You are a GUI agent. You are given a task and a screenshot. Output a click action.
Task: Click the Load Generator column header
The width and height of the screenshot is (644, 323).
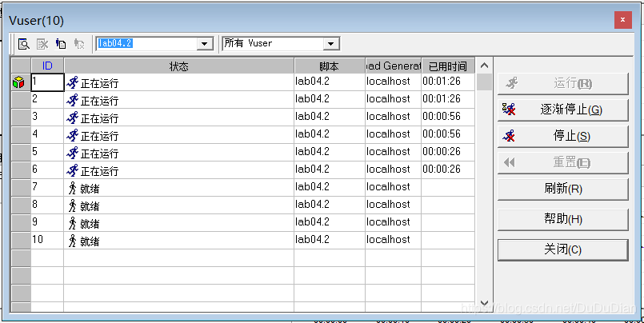[x=394, y=66]
